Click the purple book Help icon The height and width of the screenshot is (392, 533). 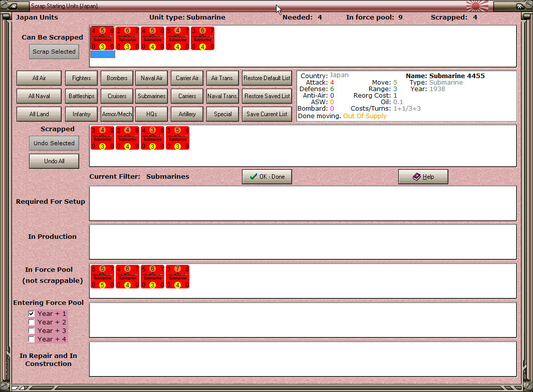click(x=416, y=177)
